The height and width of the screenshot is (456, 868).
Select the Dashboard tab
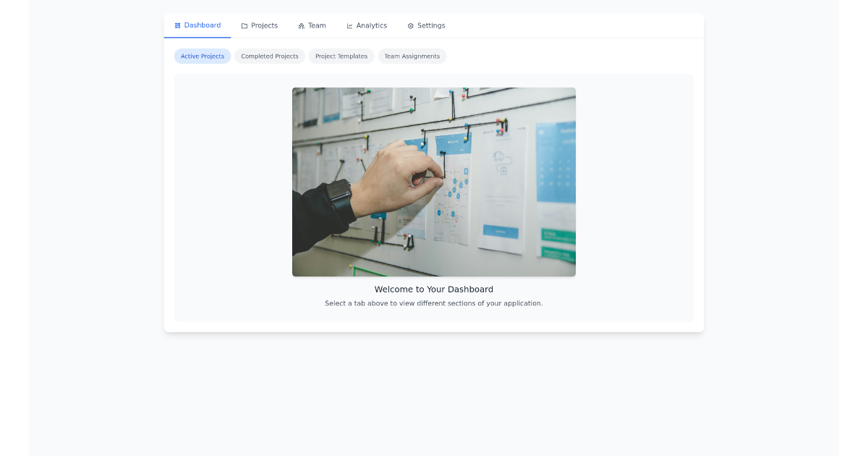[197, 25]
